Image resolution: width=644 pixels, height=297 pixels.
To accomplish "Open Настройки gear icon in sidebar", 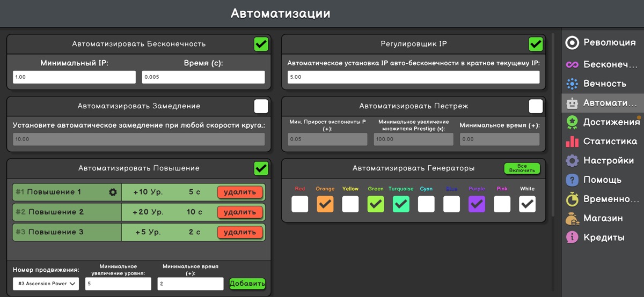I will coord(573,161).
